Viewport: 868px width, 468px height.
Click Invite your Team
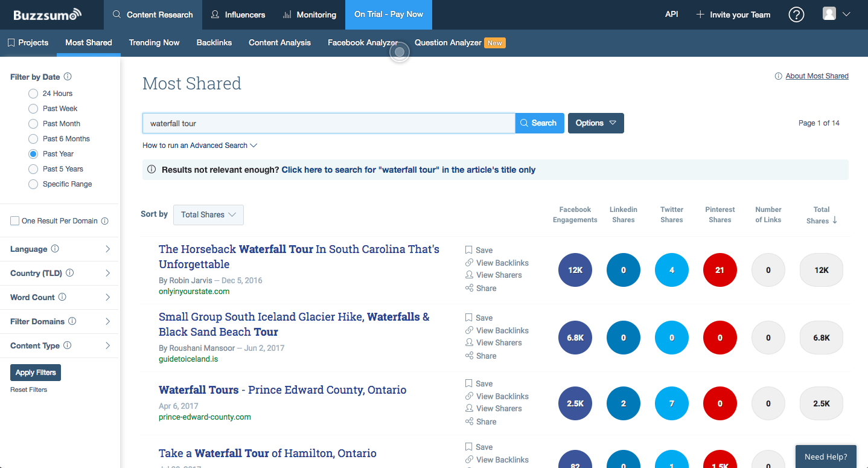coord(733,14)
